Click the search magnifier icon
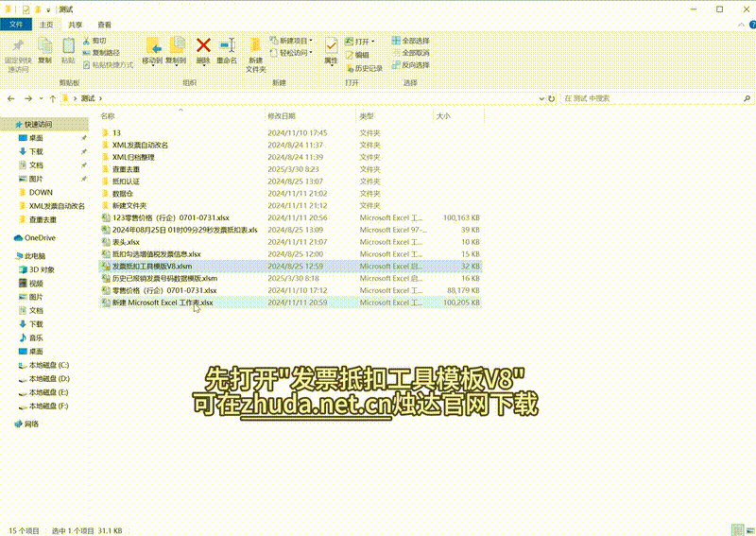Screen dimensions: 756x536 (747, 98)
